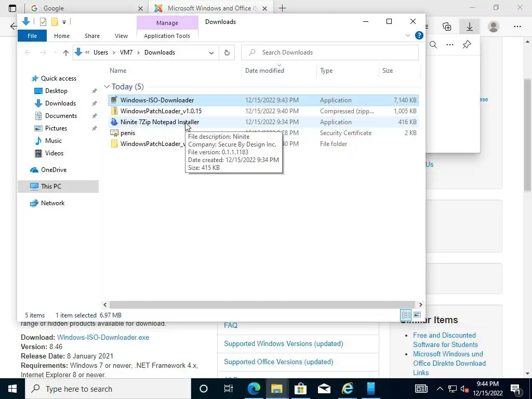Collapse the Today (5) group
This screenshot has height=399, width=532.
pyautogui.click(x=107, y=87)
